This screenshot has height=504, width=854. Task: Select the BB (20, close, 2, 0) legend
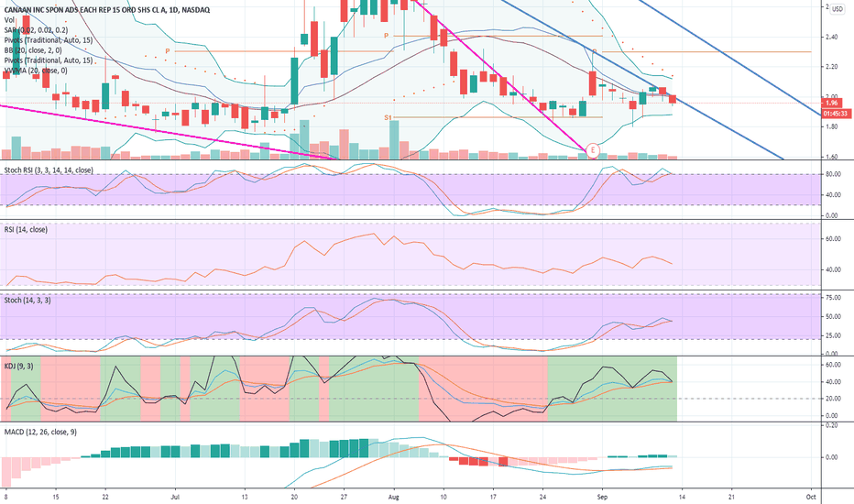coord(33,50)
